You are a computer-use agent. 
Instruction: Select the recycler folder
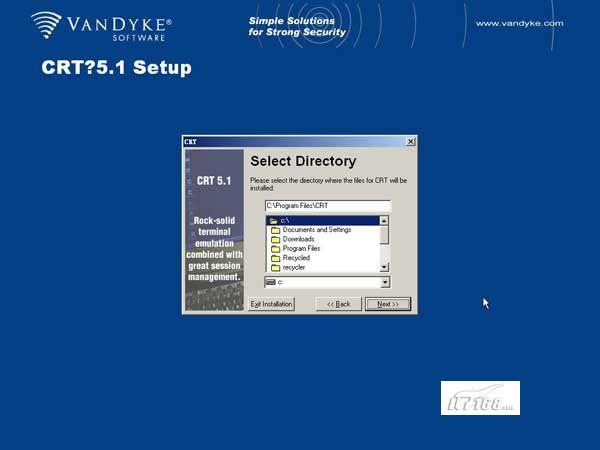(323, 267)
